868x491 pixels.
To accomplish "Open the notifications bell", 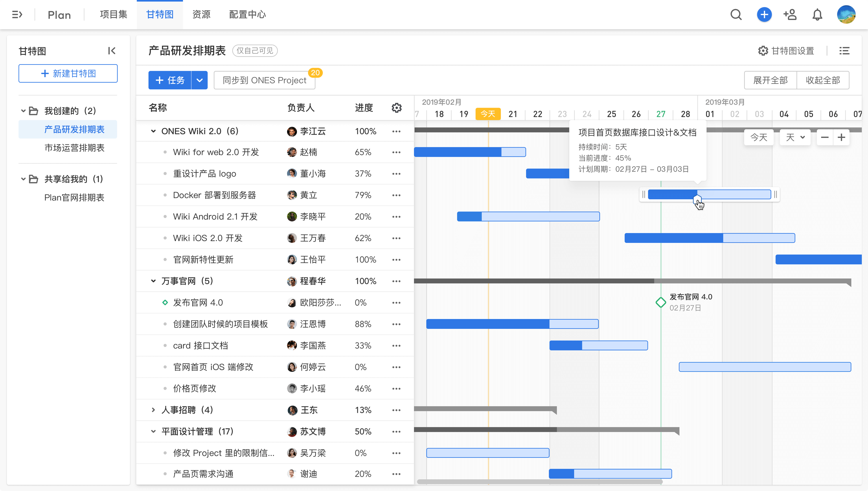I will pyautogui.click(x=817, y=14).
